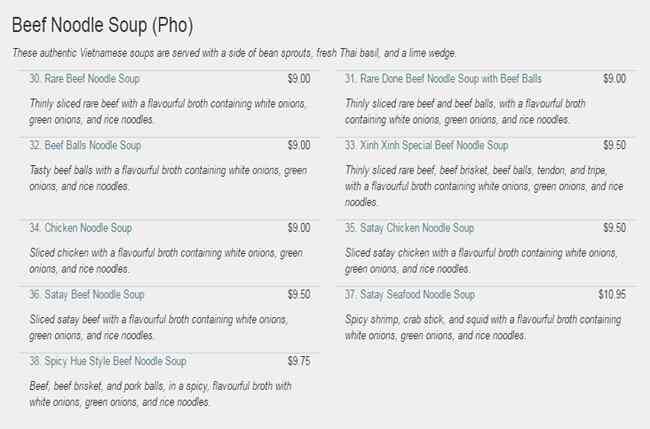Choose Xinh Xinh Special Beef Noodle Soup
The width and height of the screenshot is (650, 429).
[x=427, y=145]
